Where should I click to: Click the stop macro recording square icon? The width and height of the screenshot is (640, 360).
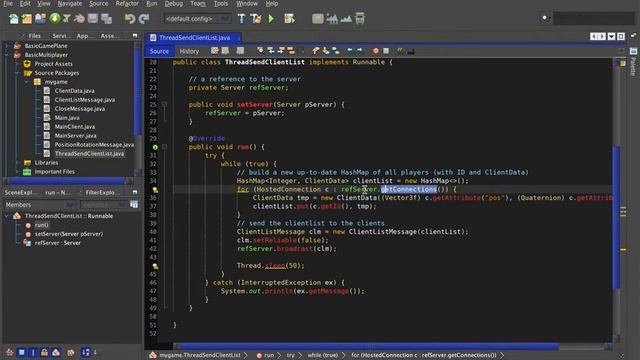(x=386, y=51)
